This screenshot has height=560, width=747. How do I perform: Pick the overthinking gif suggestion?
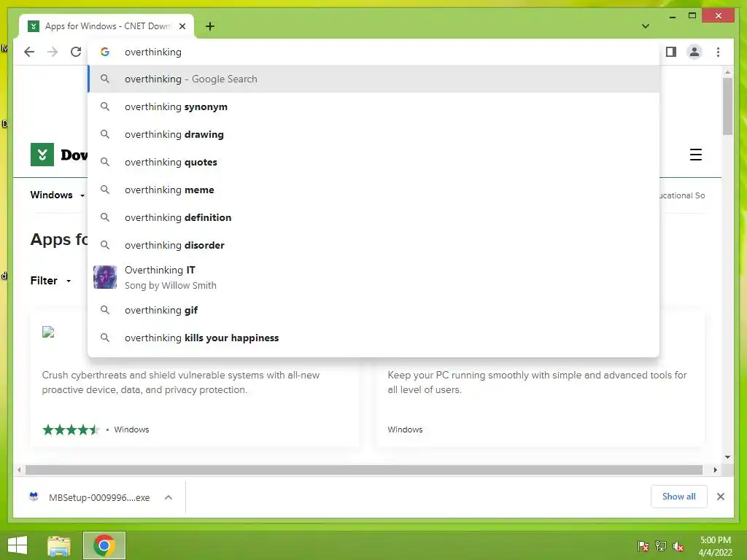click(373, 310)
